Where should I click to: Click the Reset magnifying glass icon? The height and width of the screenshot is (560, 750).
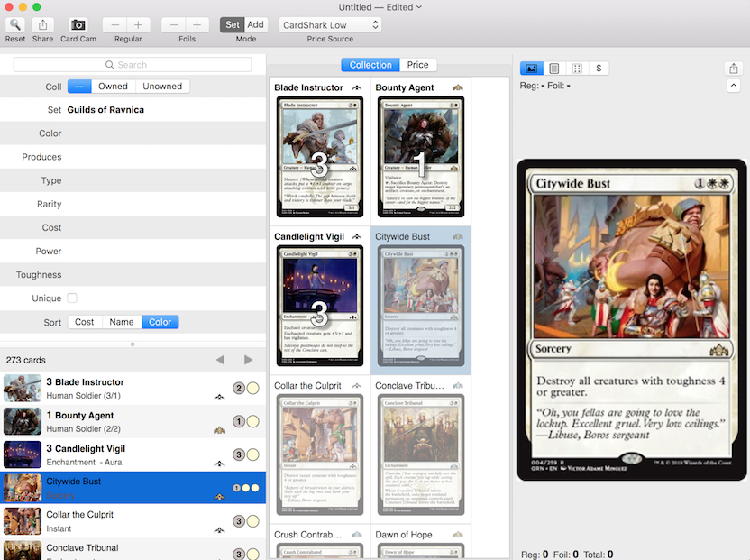14,26
